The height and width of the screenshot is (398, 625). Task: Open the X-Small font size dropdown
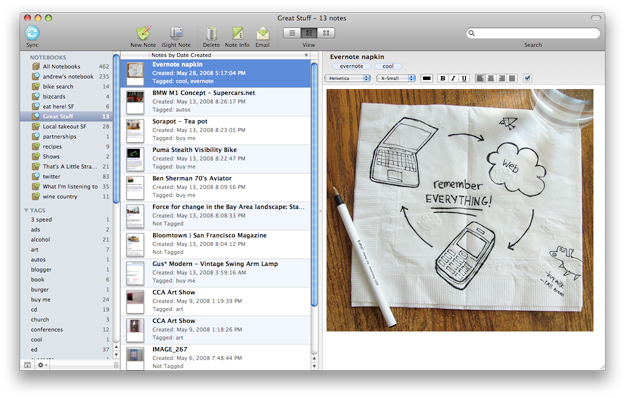tap(396, 78)
